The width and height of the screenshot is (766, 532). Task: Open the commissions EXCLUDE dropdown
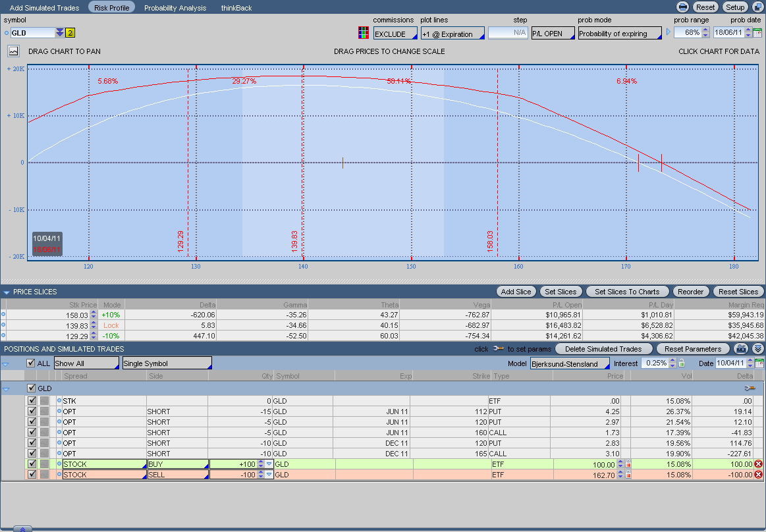point(395,34)
